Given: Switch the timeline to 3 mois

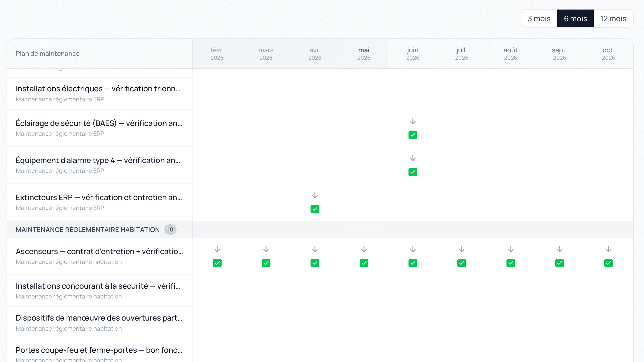Looking at the screenshot, I should coord(539,19).
